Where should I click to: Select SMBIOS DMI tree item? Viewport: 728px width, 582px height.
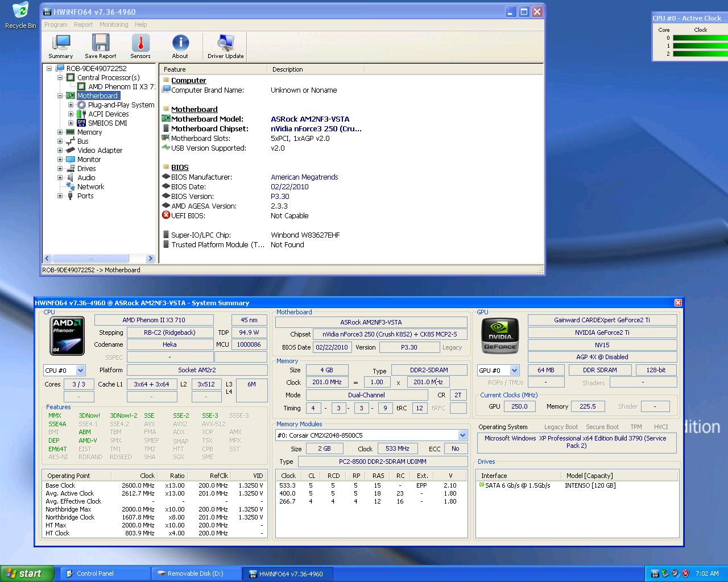pos(107,123)
